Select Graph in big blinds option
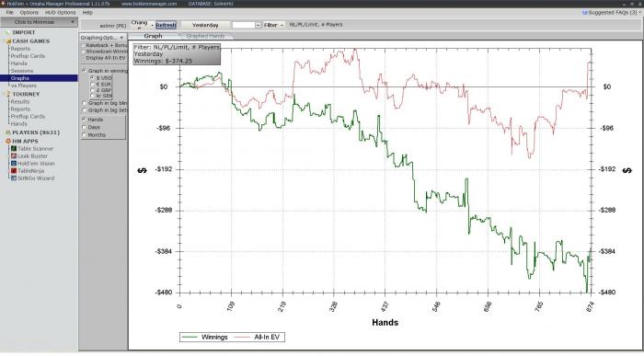This screenshot has height=356, width=644. click(x=85, y=103)
